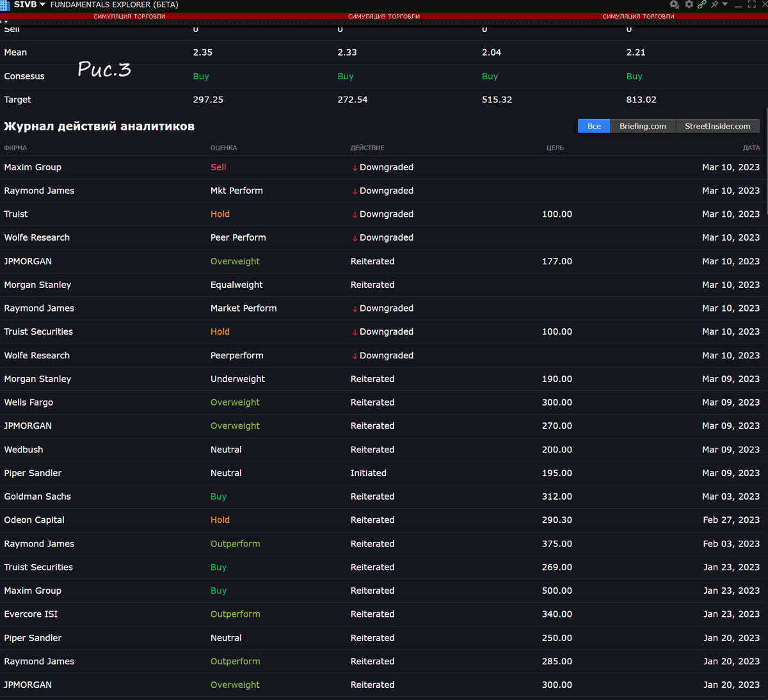768x700 pixels.
Task: Select the 195.00 target price cell
Action: [x=557, y=473]
